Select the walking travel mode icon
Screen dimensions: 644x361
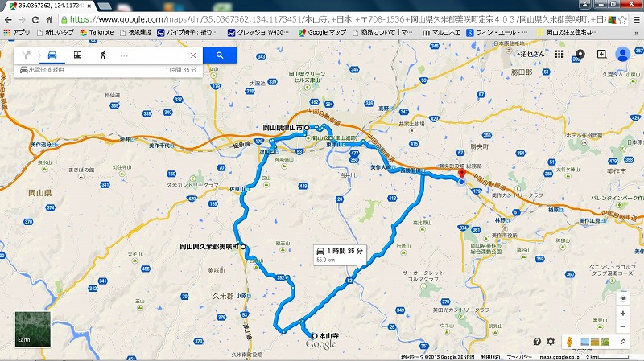tap(103, 55)
